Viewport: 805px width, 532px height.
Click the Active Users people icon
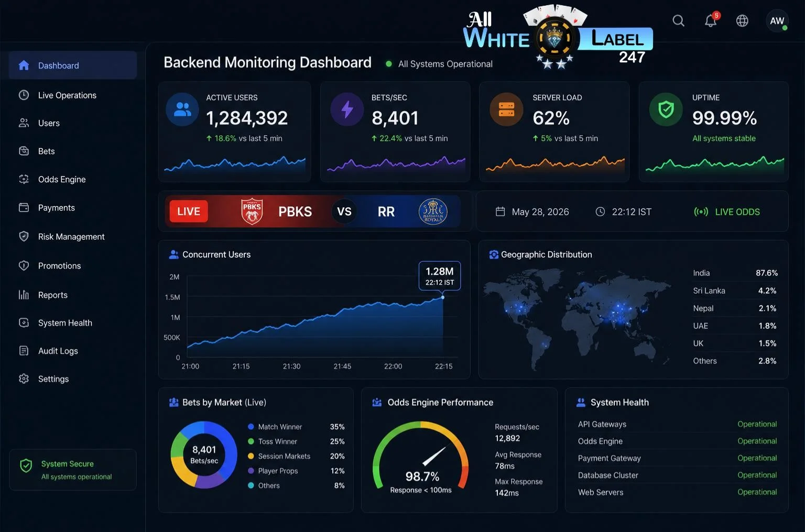[182, 109]
